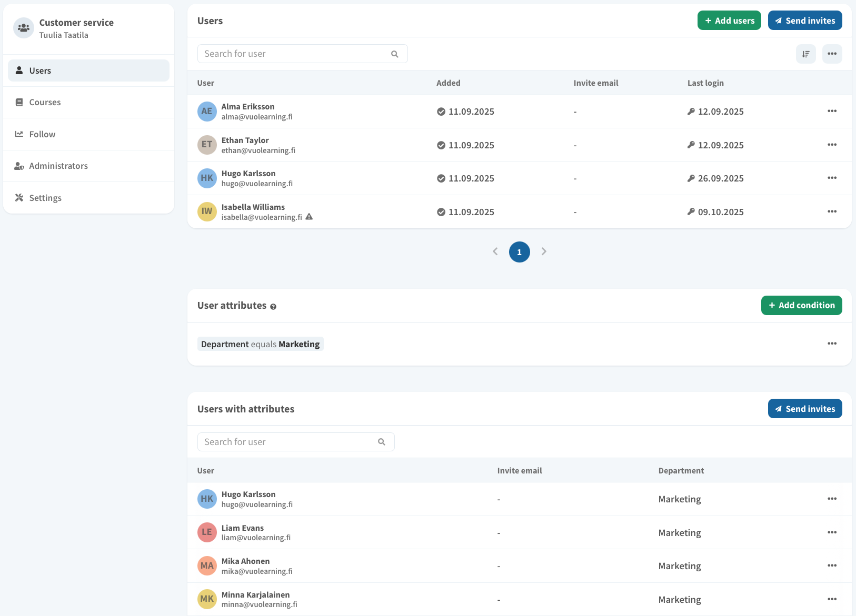Open the Settings sidebar section

[x=88, y=198]
